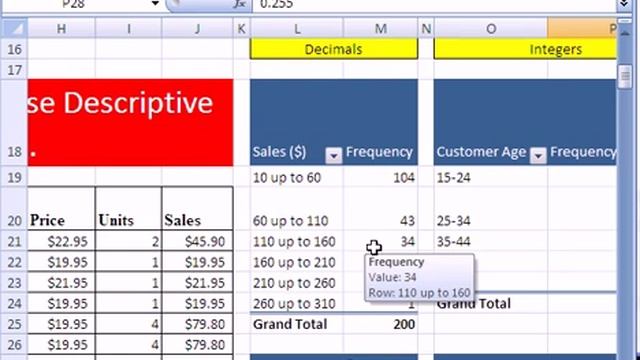Select column H header
This screenshot has height=360, width=640.
coord(61,29)
